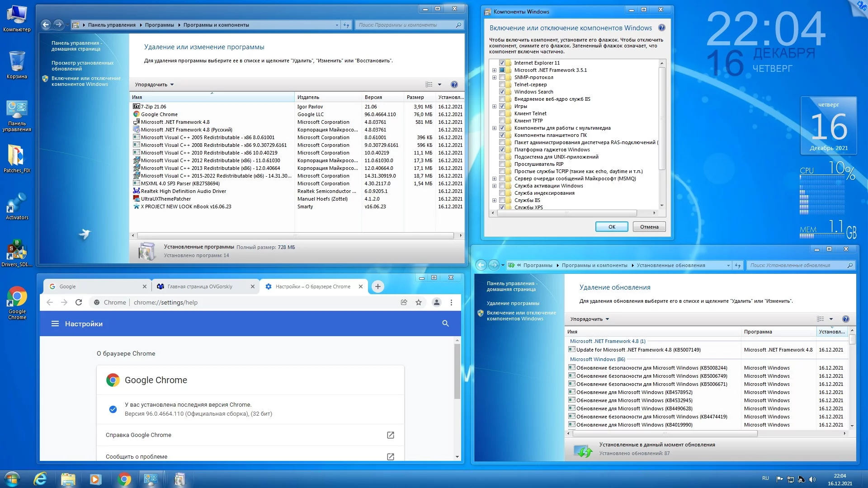Image resolution: width=868 pixels, height=488 pixels.
Task: Open Упорядочить dropdown in programs window
Action: coord(154,84)
